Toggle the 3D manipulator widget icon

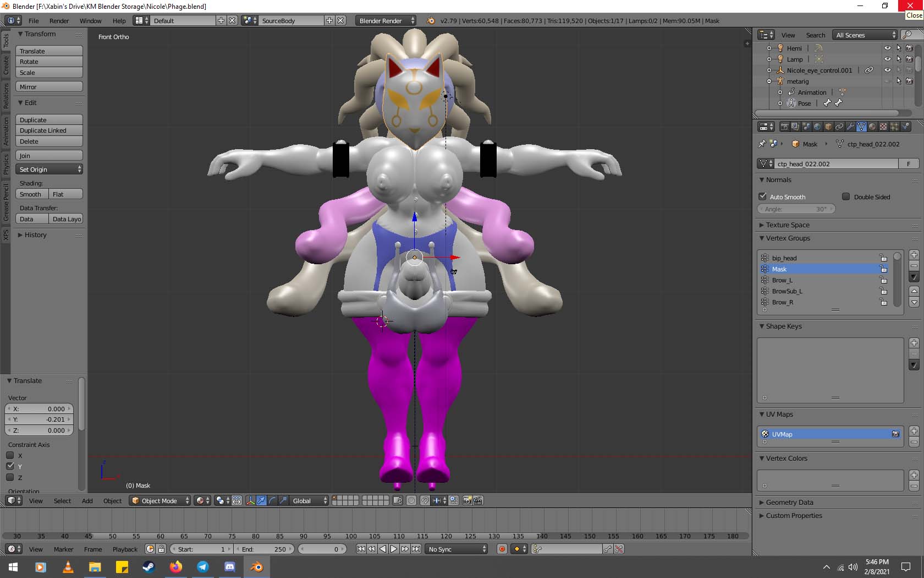[250, 500]
